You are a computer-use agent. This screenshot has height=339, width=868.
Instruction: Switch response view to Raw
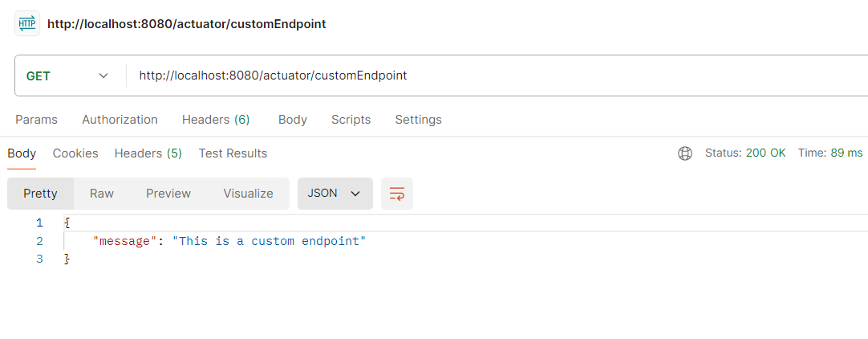click(x=102, y=194)
